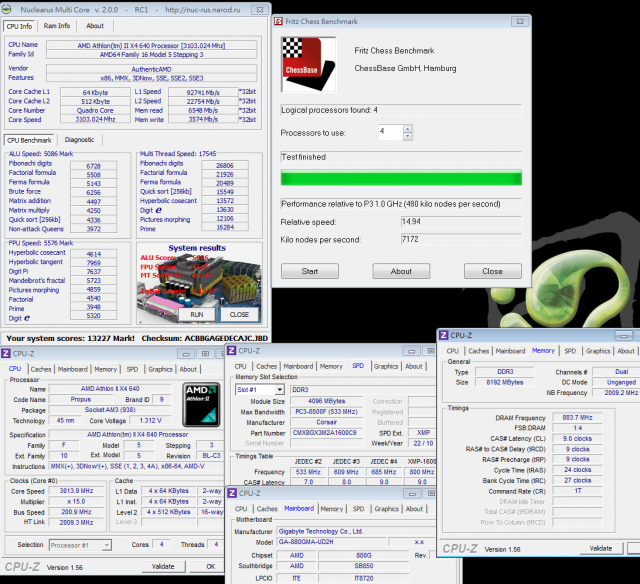Click the Multi Thread Fibonachi digits 26806
Screen dimensions: 640x584
tap(224, 165)
